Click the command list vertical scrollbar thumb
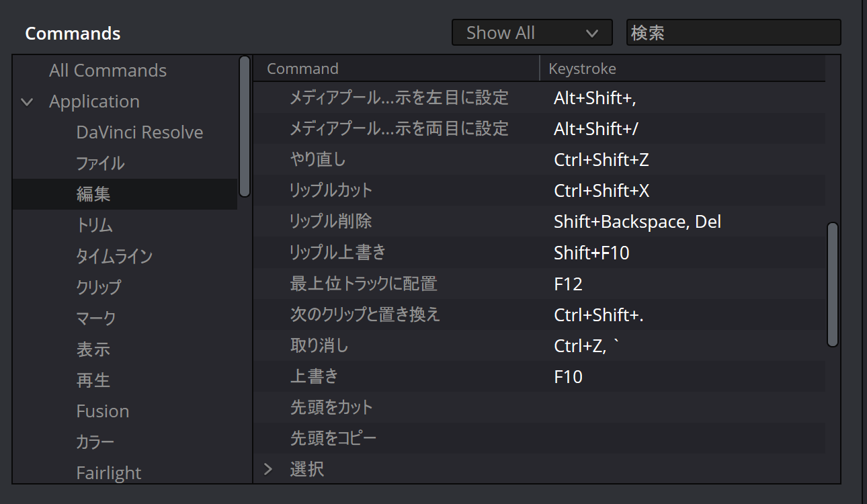The height and width of the screenshot is (504, 867). [x=833, y=284]
